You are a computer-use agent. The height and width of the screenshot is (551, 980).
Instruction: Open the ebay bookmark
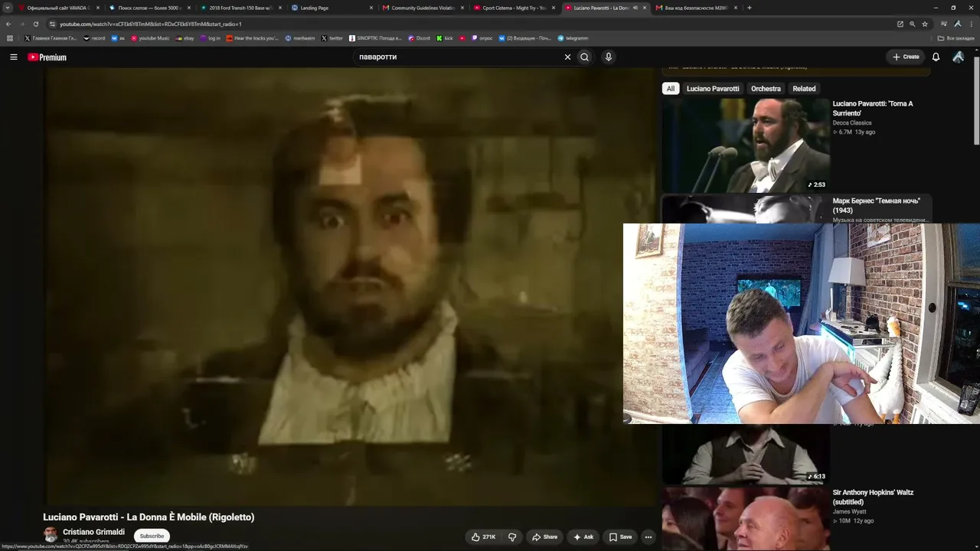click(x=185, y=38)
